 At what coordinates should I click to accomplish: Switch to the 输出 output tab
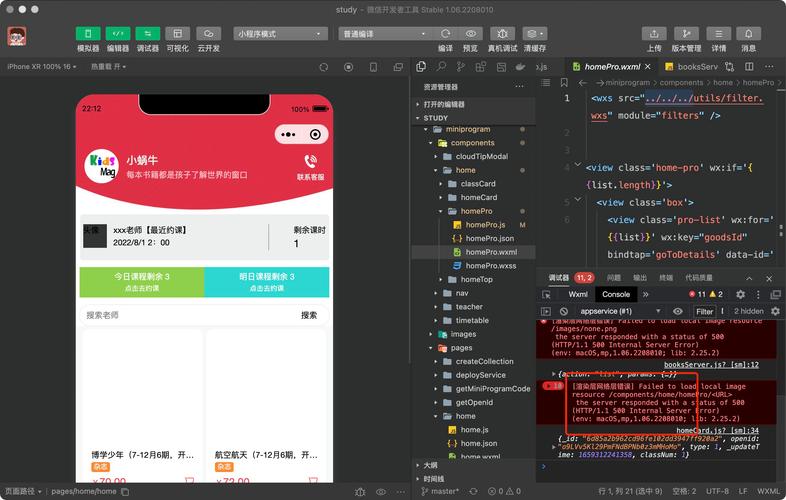point(640,277)
